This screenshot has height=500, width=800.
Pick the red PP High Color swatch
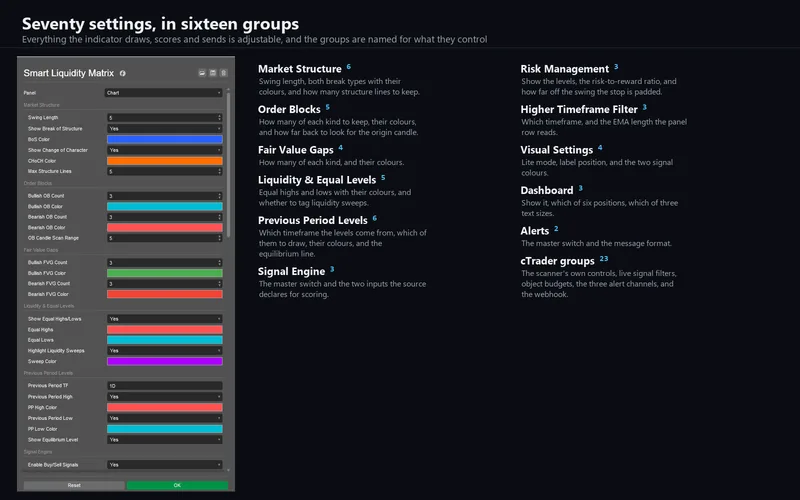pyautogui.click(x=164, y=407)
